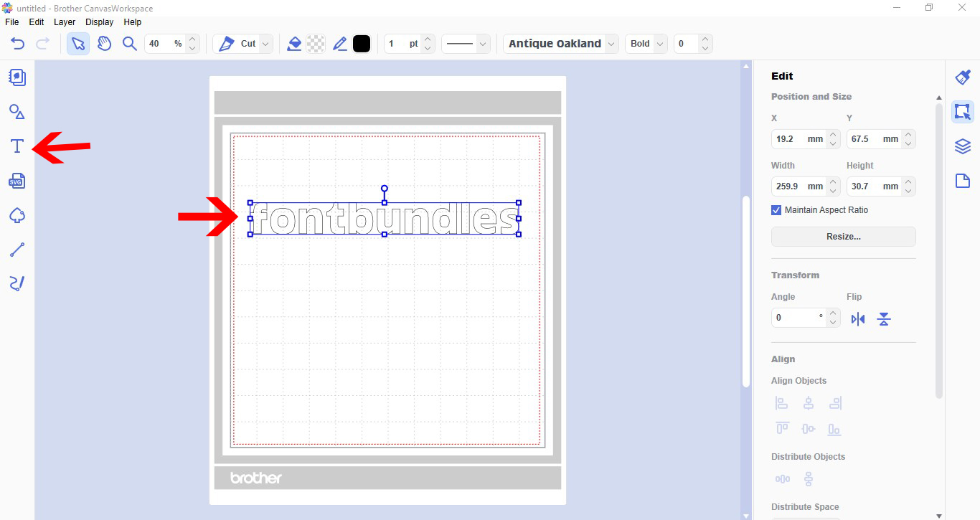Expand the Cut operation dropdown

pyautogui.click(x=266, y=44)
